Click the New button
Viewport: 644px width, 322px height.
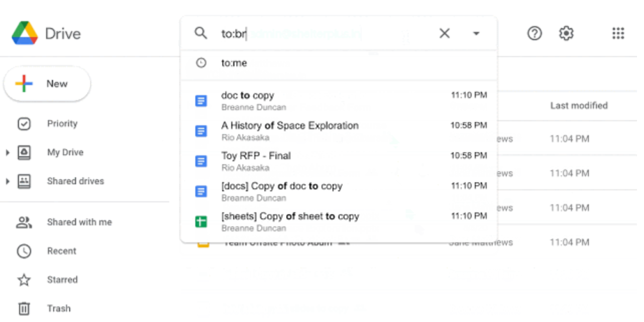coord(47,84)
